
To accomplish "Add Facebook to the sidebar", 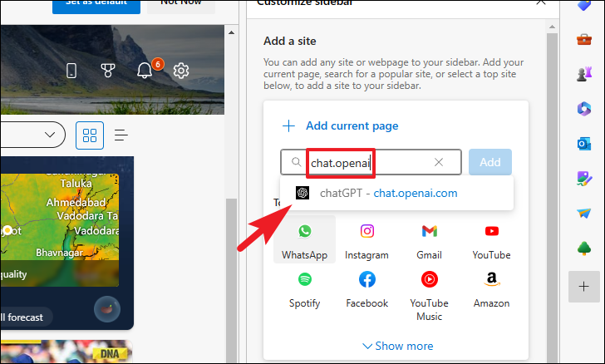I will tap(366, 289).
